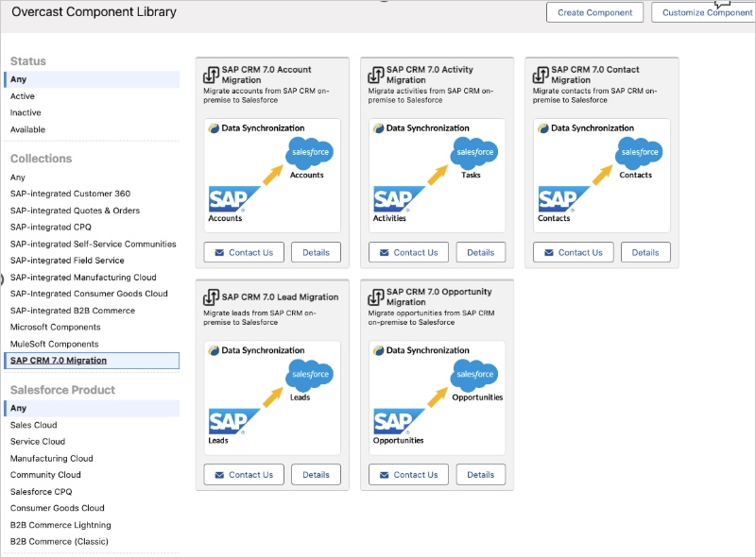Click the Activity Migration card sync icon
This screenshot has height=558, width=756.
tap(376, 75)
